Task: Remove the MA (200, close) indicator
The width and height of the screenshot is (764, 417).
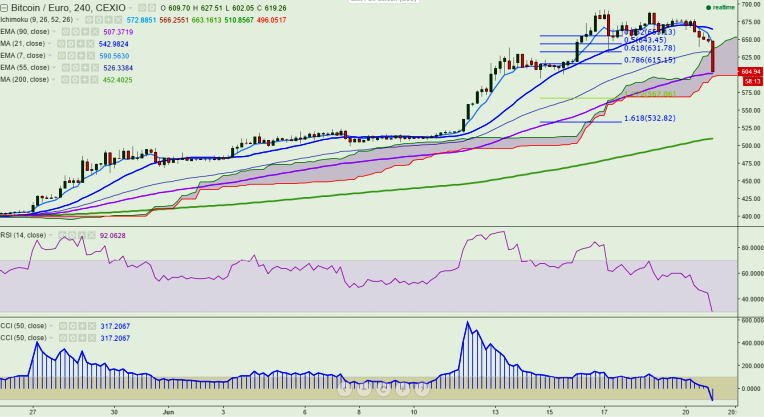Action: coord(95,79)
